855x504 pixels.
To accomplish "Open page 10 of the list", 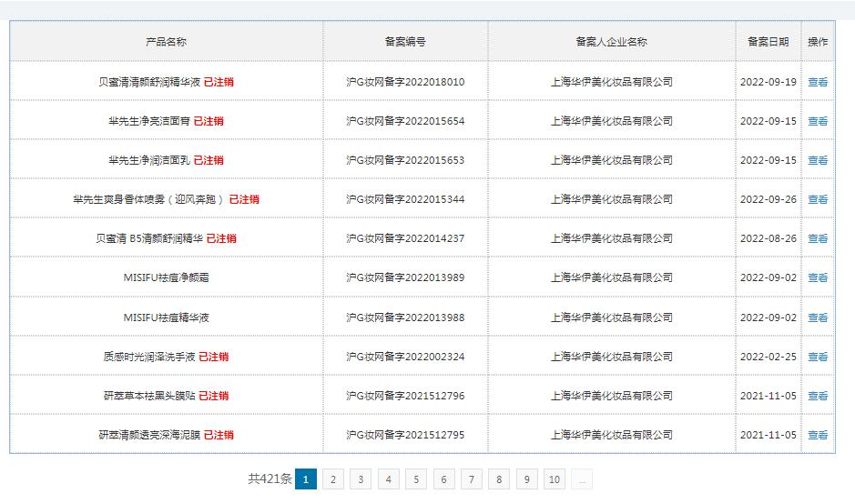I will (x=555, y=479).
